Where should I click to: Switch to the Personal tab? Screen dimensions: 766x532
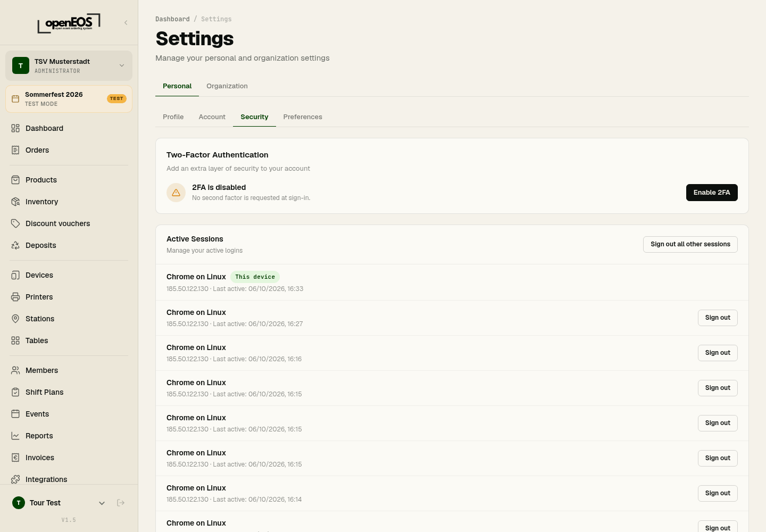177,86
